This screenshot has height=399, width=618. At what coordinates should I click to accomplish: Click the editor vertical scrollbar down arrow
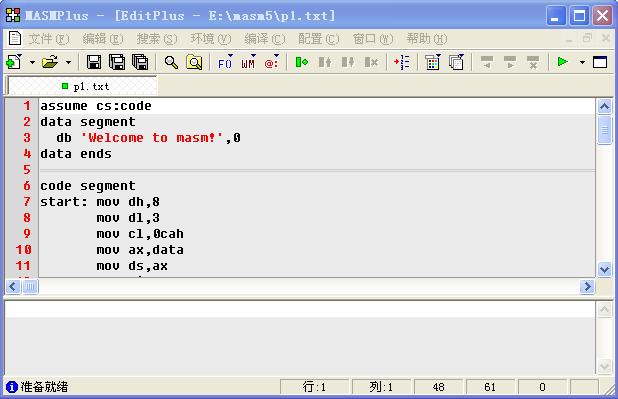point(604,269)
